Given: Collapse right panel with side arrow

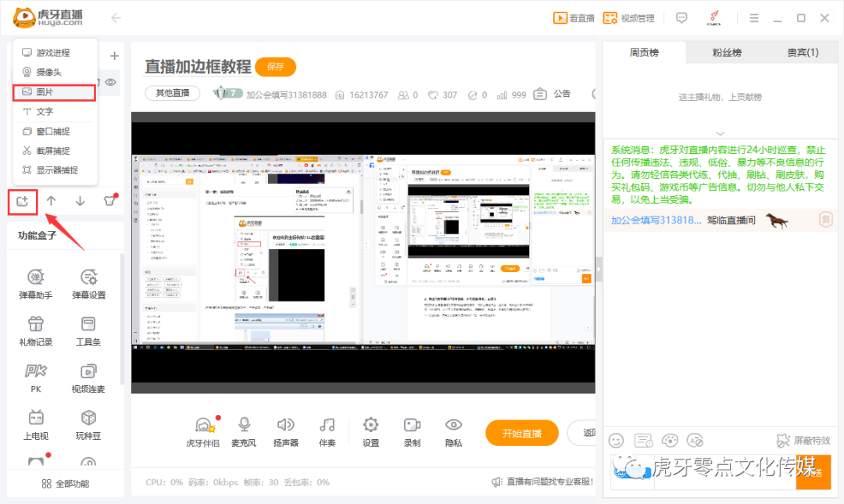Looking at the screenshot, I should coord(599,270).
